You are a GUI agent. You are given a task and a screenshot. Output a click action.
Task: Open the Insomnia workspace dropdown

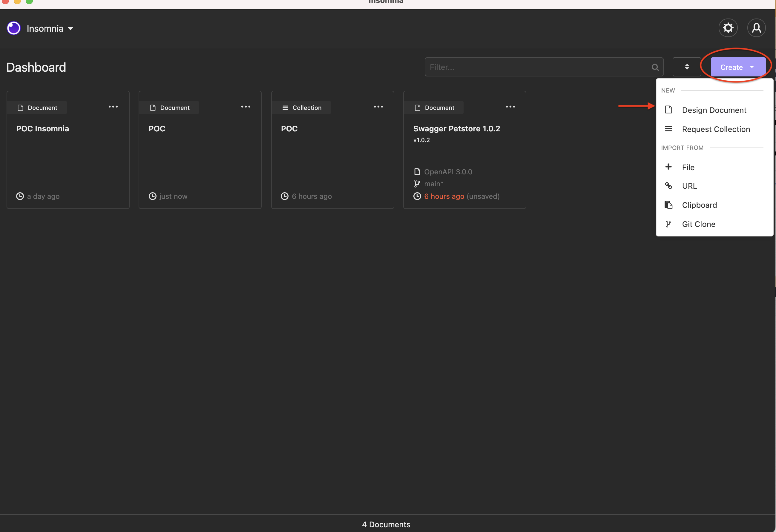[x=49, y=28]
